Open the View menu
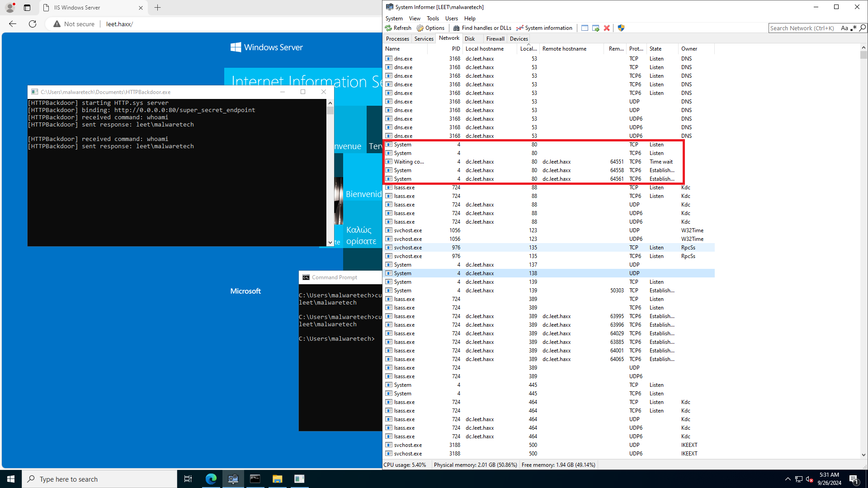The width and height of the screenshot is (868, 488). pos(415,19)
